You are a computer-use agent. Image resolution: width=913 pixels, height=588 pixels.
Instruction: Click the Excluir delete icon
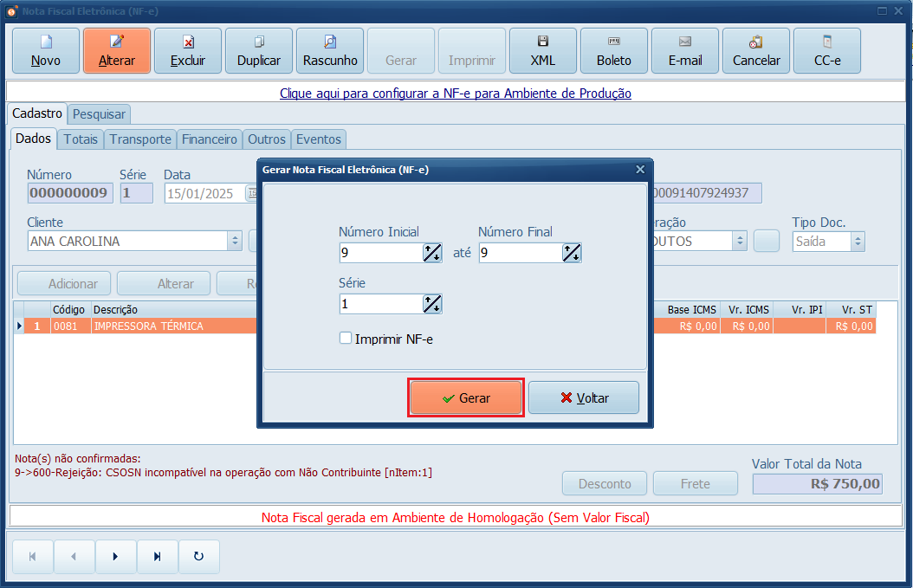[187, 50]
